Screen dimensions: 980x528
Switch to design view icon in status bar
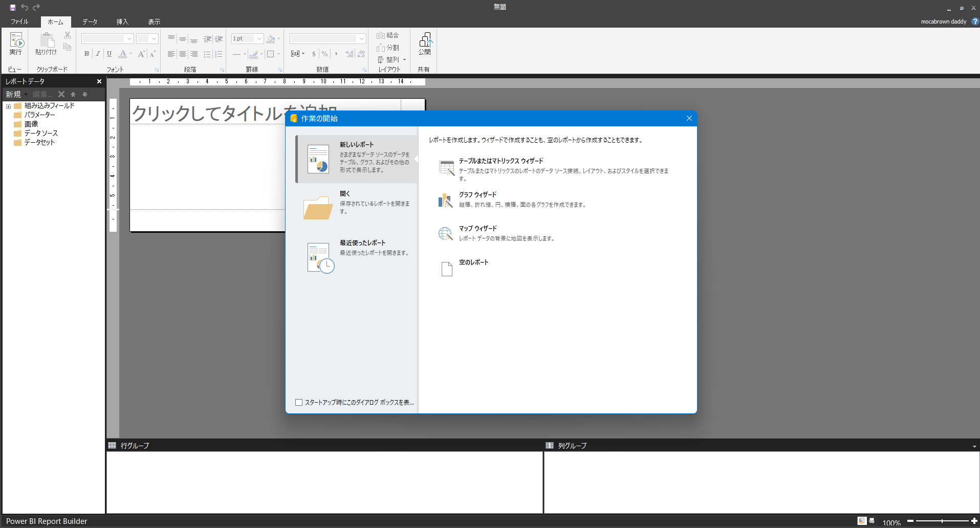coord(862,521)
